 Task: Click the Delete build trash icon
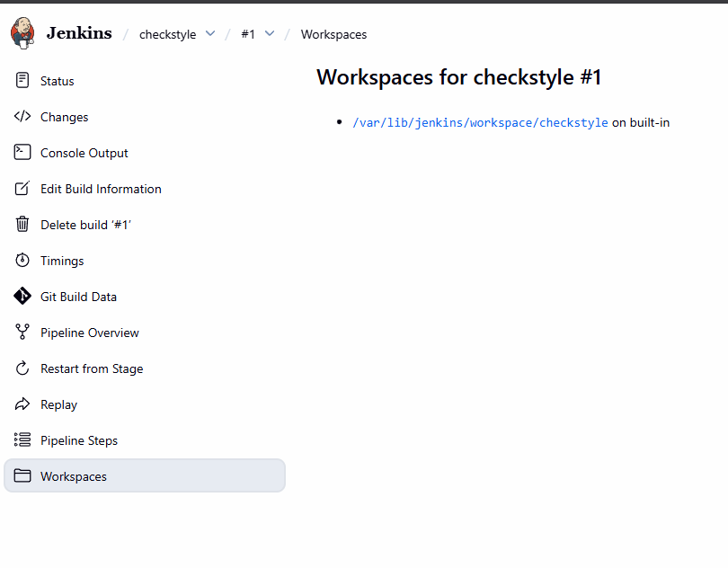coord(22,224)
